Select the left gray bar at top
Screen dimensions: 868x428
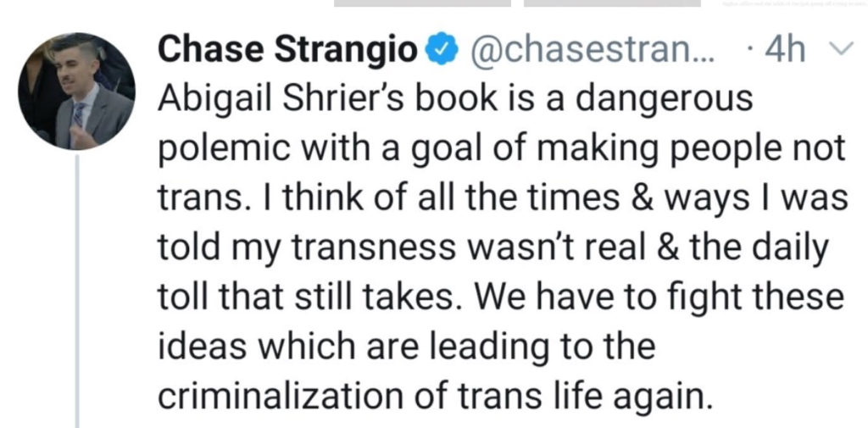[x=422, y=3]
